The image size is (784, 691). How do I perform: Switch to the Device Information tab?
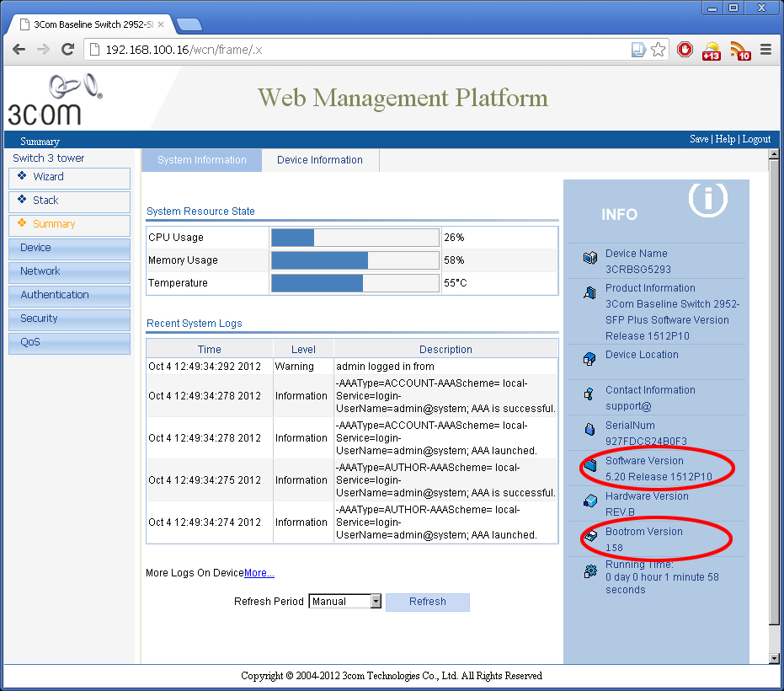point(320,160)
